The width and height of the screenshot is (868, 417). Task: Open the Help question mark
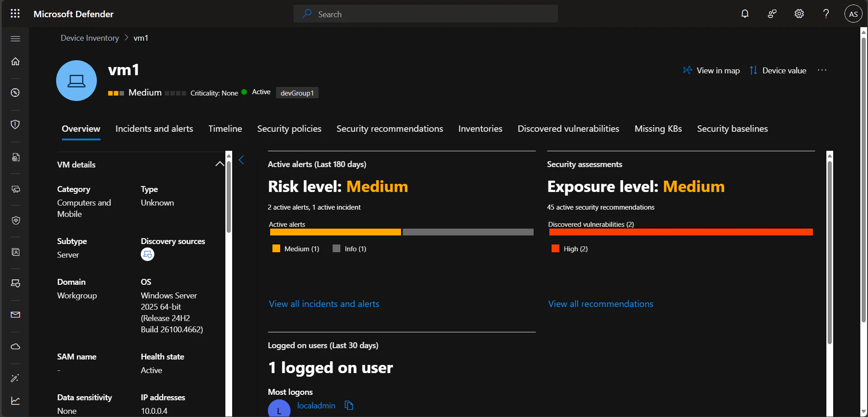tap(826, 14)
